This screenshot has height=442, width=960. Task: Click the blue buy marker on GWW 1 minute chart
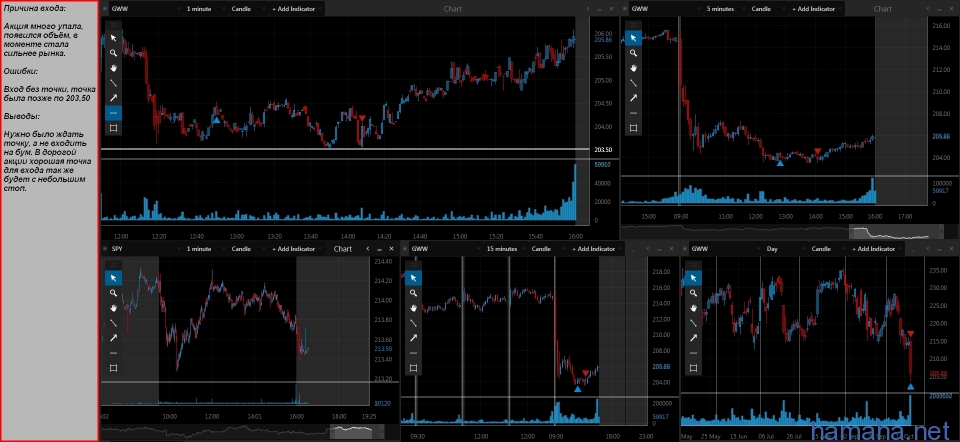pyautogui.click(x=216, y=120)
